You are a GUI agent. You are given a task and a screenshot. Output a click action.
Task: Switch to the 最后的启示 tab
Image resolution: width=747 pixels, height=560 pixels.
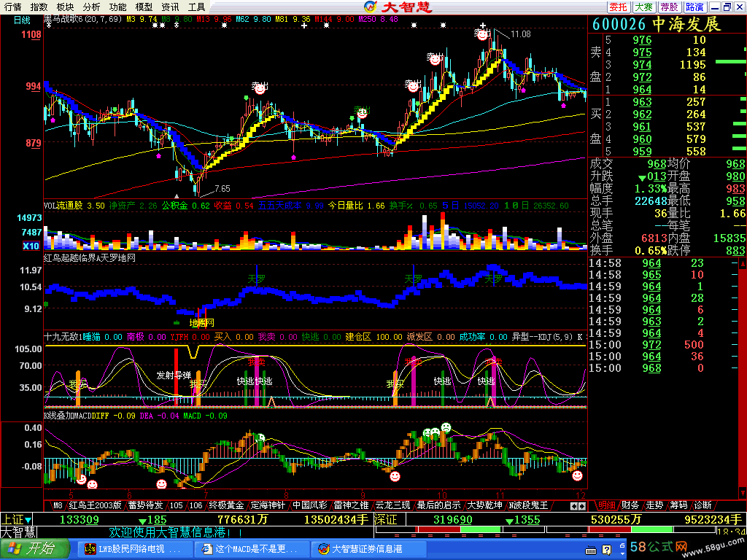438,505
